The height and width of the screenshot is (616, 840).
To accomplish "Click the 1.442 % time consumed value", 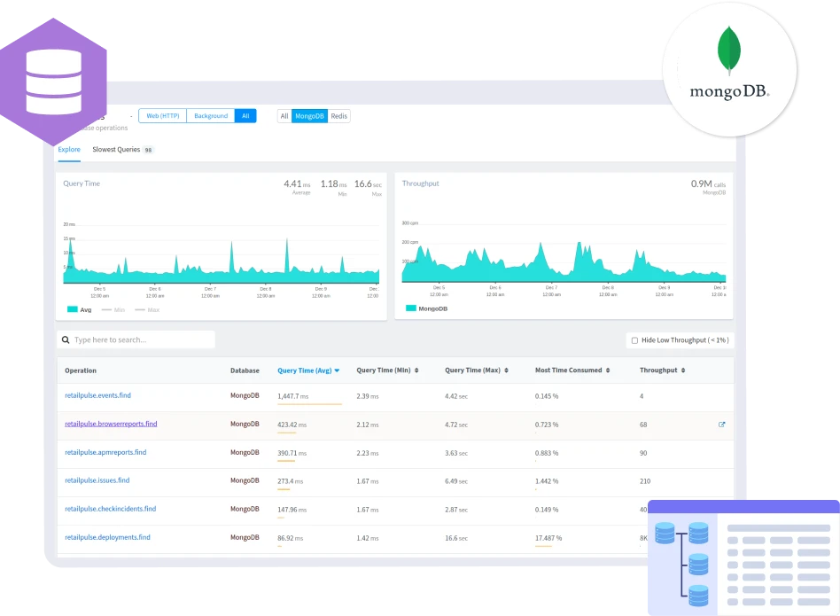I will [547, 481].
